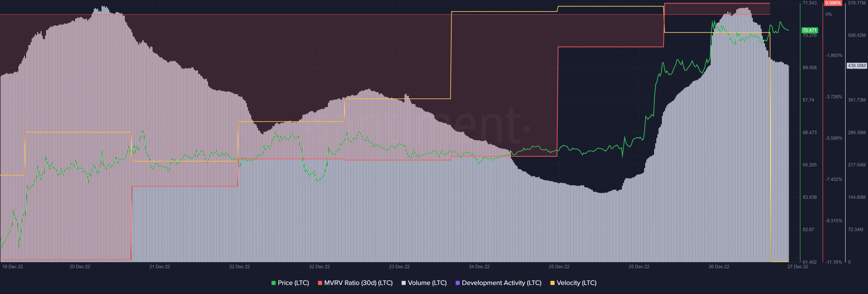868x294 pixels.
Task: Click the 438.58M volume value tag
Action: point(857,65)
